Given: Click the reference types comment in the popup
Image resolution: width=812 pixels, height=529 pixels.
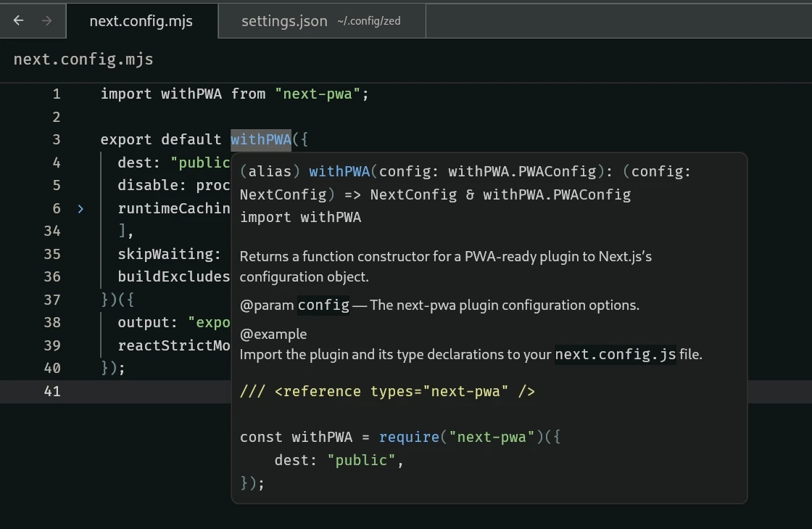Looking at the screenshot, I should [387, 392].
